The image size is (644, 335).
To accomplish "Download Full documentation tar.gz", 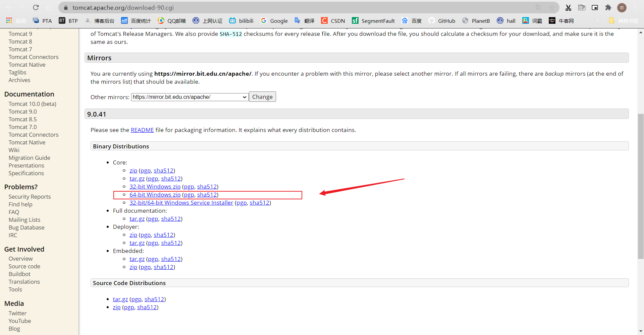I will pyautogui.click(x=137, y=219).
